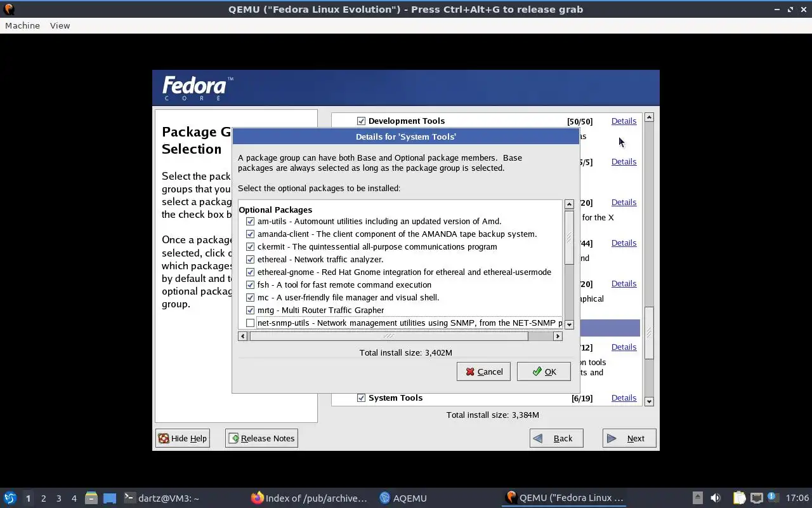Switch to workspace 1

(28, 498)
